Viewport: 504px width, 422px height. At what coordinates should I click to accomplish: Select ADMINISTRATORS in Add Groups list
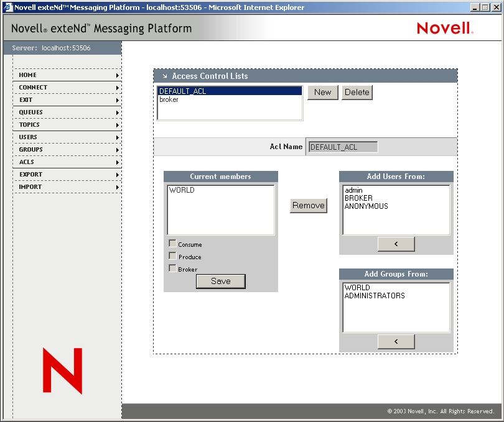click(396, 295)
